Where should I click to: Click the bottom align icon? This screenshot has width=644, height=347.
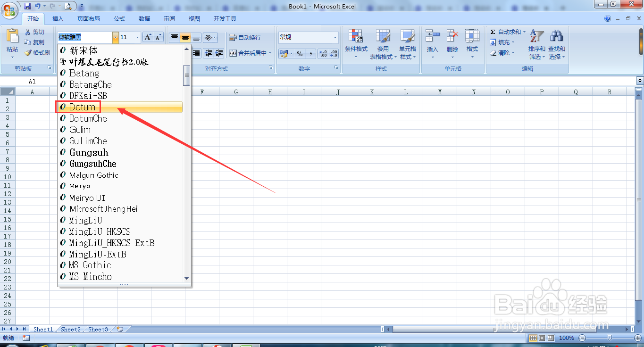click(x=196, y=37)
